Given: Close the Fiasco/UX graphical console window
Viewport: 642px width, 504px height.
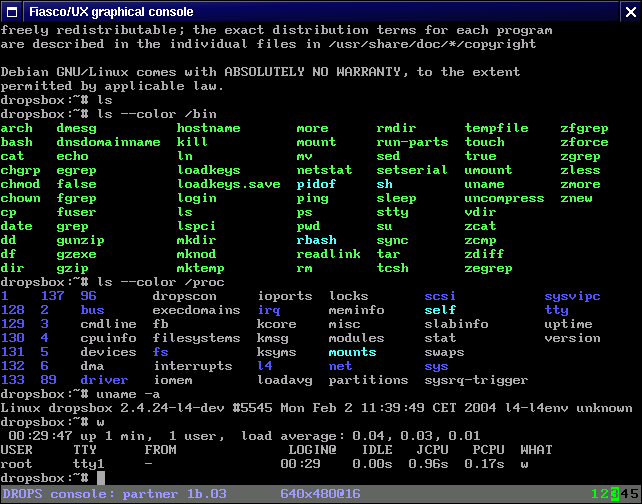Looking at the screenshot, I should [630, 11].
